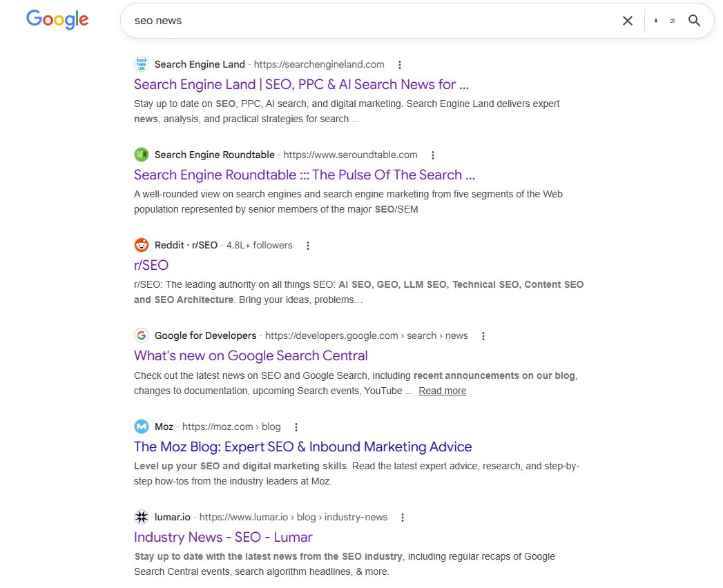Click the lumar.io › blog › industry-news URL

click(293, 517)
